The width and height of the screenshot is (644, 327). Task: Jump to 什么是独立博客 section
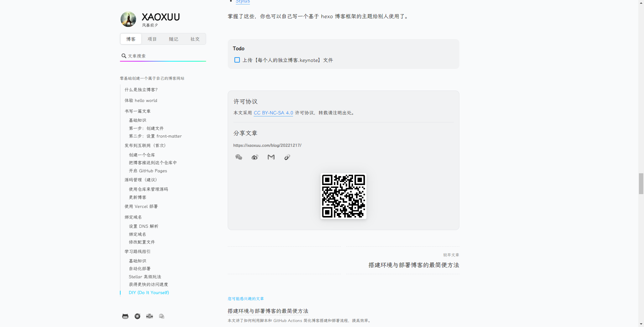[x=141, y=89]
